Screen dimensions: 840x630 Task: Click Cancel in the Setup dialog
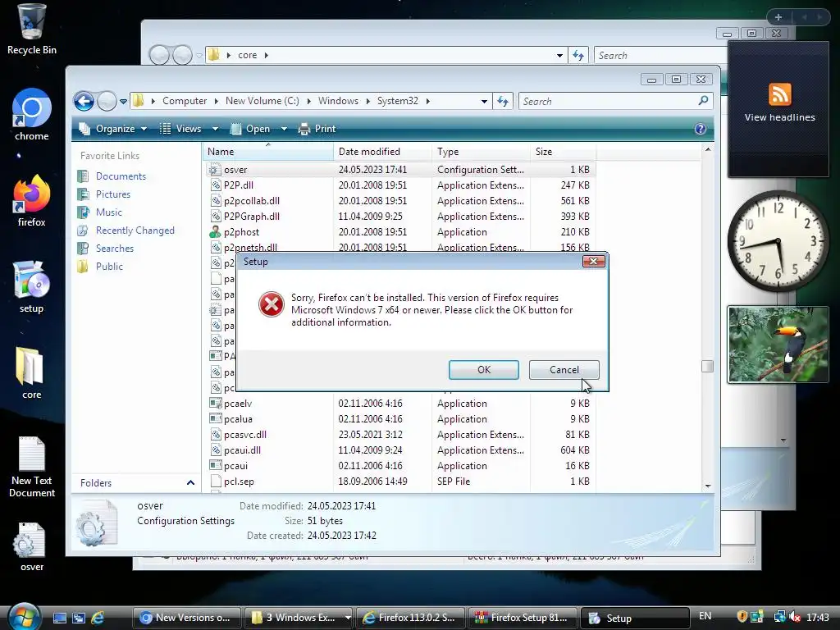(564, 370)
